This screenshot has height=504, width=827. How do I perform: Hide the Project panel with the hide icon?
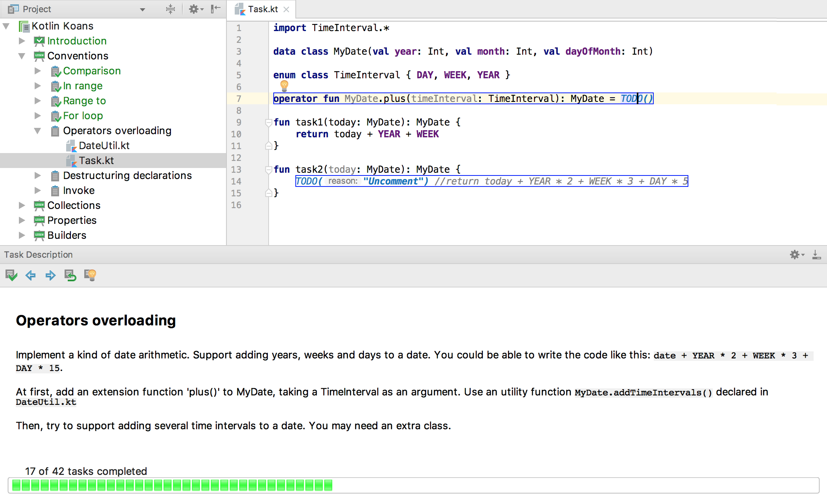(x=215, y=9)
